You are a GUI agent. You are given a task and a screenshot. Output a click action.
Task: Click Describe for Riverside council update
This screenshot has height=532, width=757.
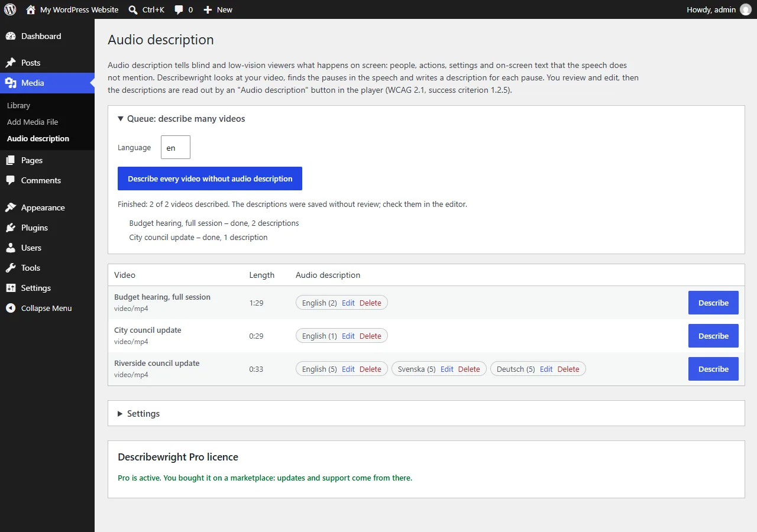click(713, 369)
